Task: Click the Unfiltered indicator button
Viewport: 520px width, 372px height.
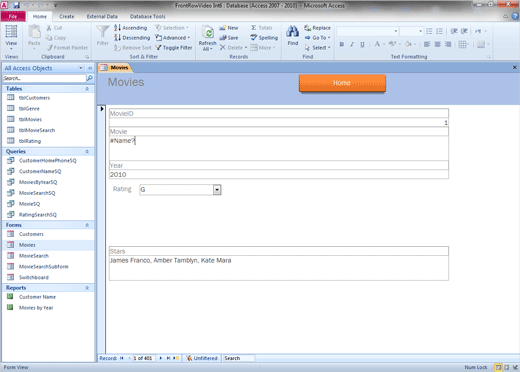Action: tap(202, 358)
